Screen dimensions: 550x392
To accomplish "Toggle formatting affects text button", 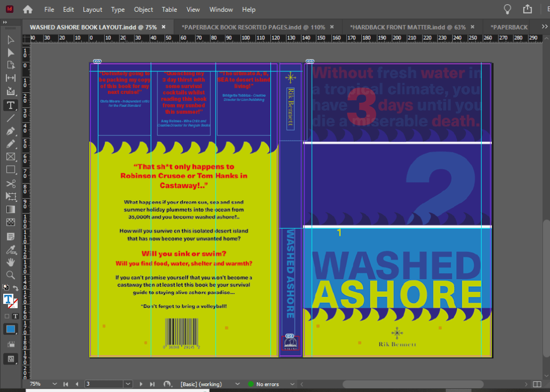I will [x=15, y=316].
